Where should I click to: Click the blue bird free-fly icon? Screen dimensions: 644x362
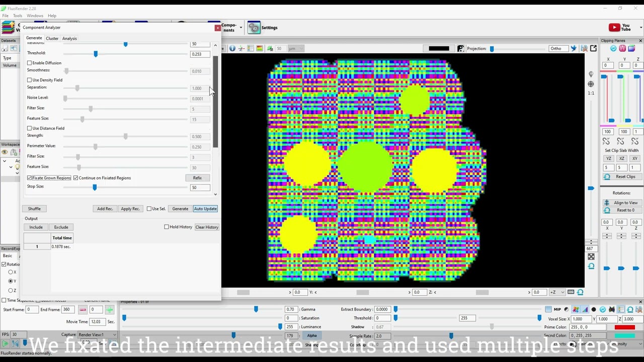click(574, 48)
